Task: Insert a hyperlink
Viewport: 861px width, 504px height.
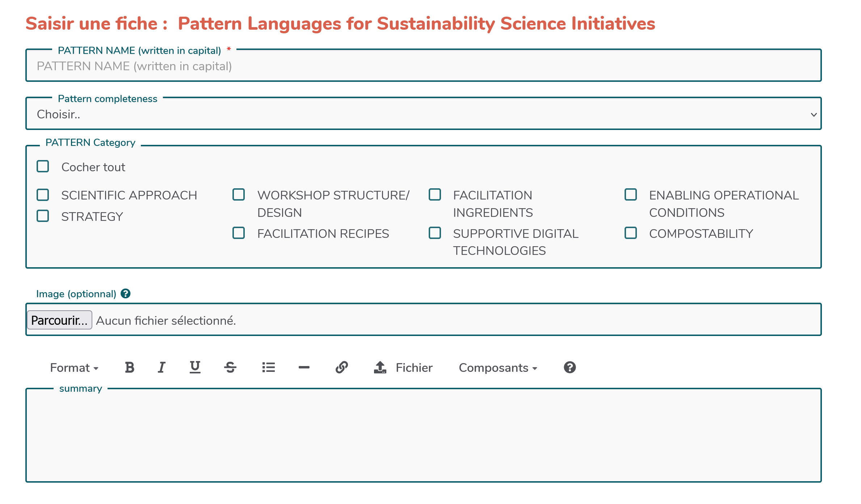Action: tap(341, 367)
